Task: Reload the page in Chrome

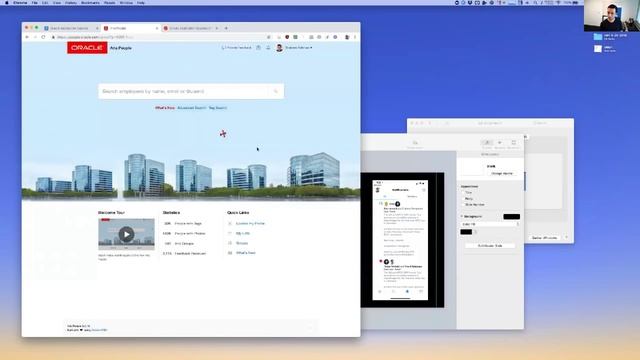Action: tap(43, 37)
